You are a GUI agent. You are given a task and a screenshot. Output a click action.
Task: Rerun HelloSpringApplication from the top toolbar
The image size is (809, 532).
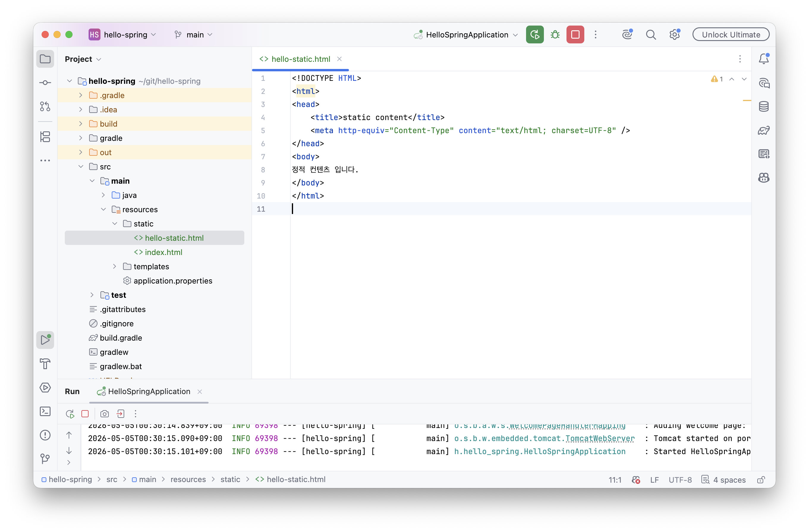point(535,34)
